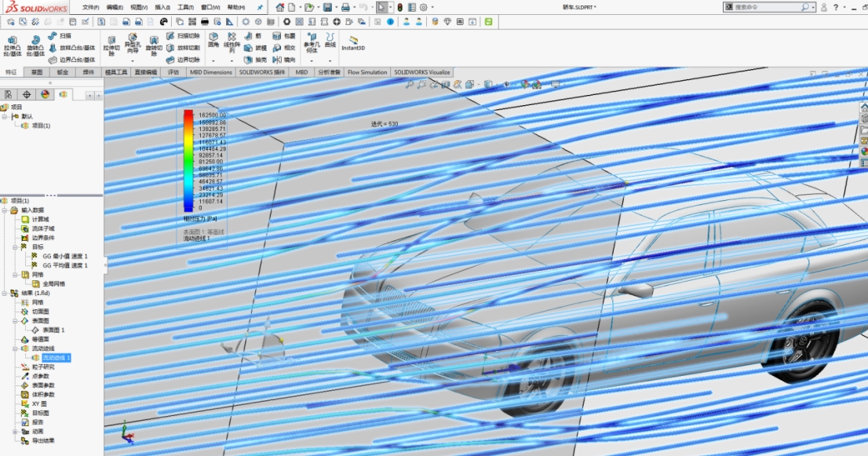Select the Mirror (镜向) tool
This screenshot has width=868, height=456.
coord(284,60)
